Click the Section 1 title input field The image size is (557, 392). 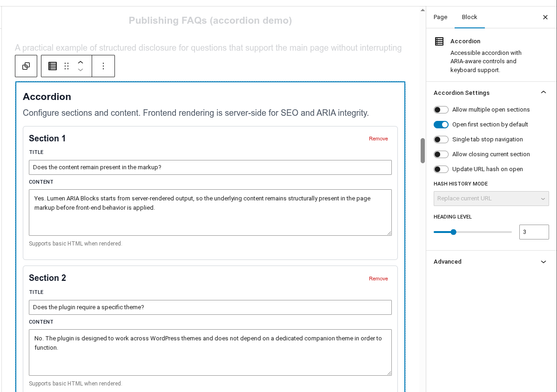(x=210, y=167)
